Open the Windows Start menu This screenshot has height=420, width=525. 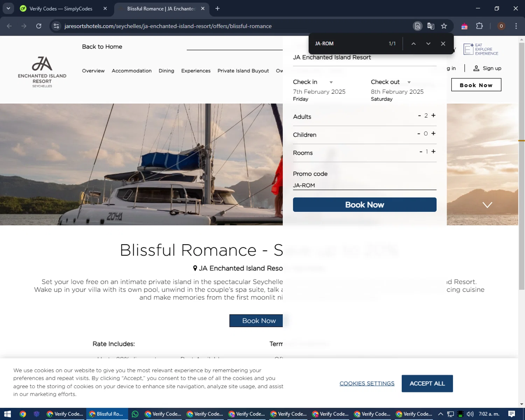7,414
